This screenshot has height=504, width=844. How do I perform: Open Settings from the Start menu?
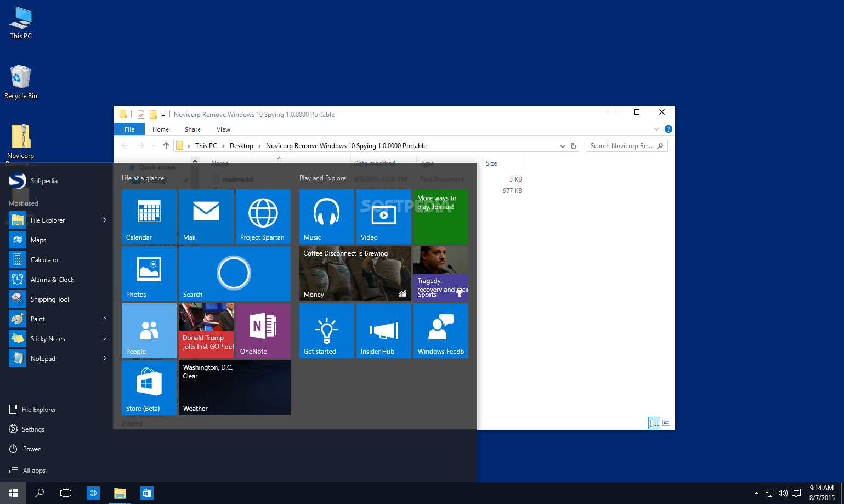coord(27,429)
